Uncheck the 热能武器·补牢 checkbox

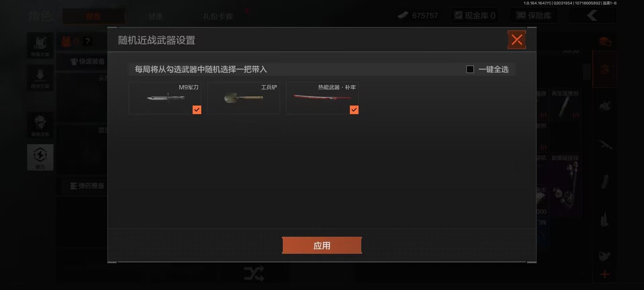tap(354, 110)
